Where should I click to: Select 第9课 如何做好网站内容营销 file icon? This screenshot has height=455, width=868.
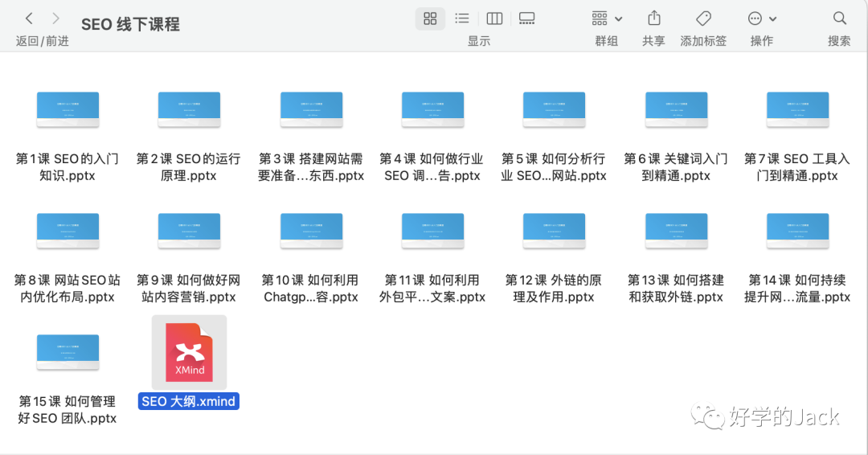[189, 231]
